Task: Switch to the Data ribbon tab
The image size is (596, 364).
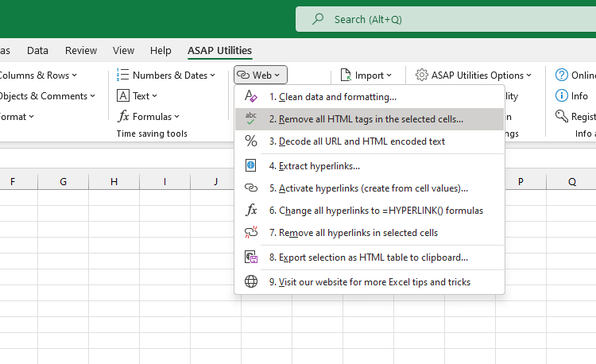Action: click(37, 50)
